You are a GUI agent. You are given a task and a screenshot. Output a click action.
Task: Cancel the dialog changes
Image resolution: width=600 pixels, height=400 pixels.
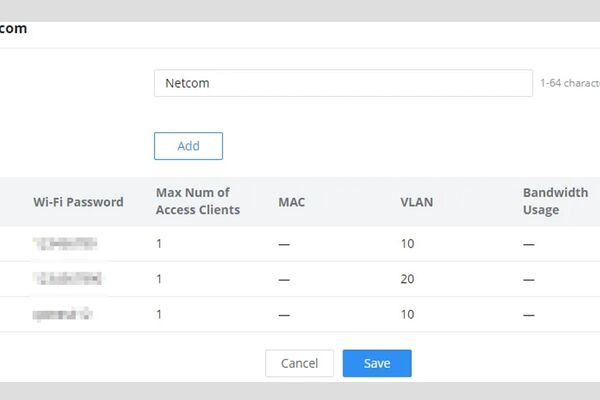(x=299, y=363)
